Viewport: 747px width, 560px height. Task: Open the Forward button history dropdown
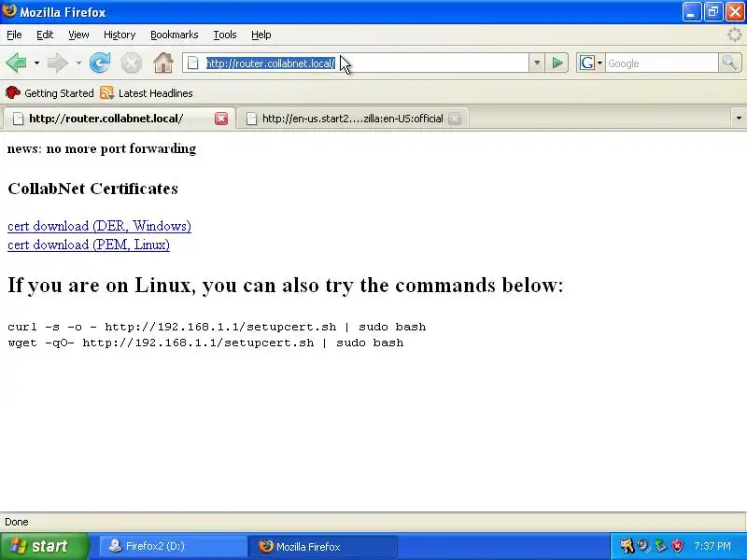78,63
